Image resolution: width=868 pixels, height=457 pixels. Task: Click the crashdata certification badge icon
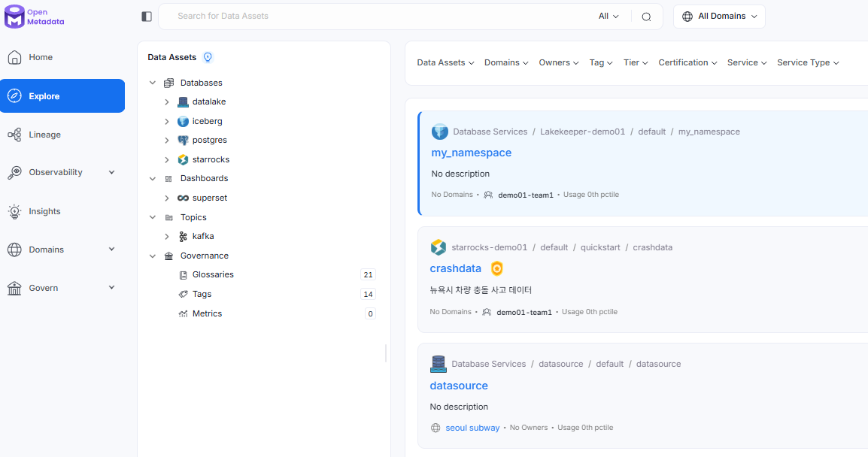pyautogui.click(x=497, y=268)
